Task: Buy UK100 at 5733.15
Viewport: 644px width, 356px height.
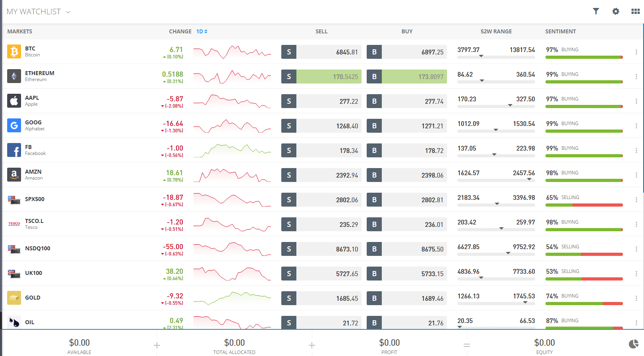Action: click(x=407, y=274)
